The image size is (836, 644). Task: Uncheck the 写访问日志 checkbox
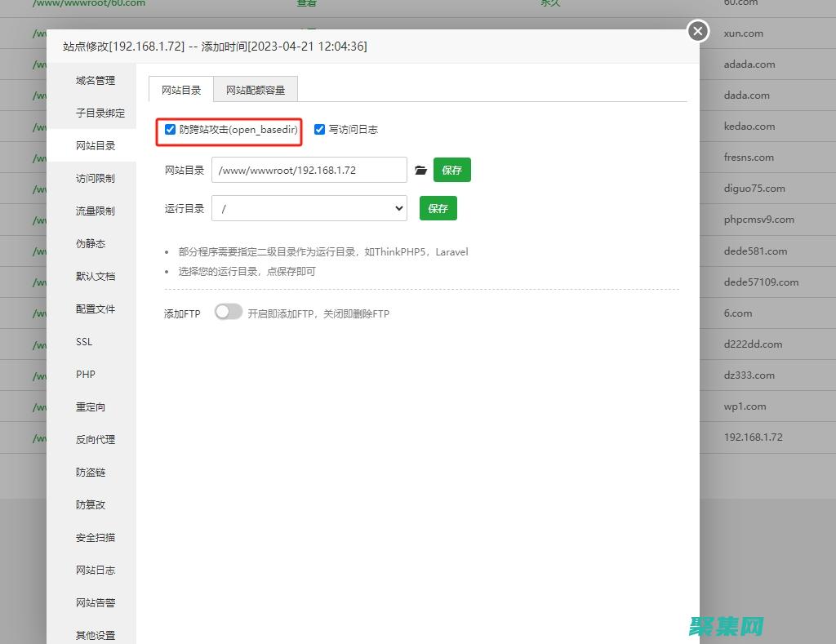pyautogui.click(x=319, y=129)
